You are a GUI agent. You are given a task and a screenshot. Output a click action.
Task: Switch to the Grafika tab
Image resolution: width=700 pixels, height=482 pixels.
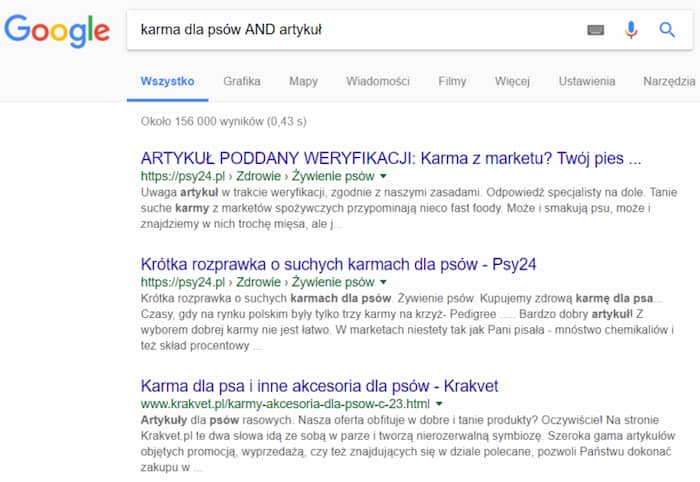(x=242, y=81)
